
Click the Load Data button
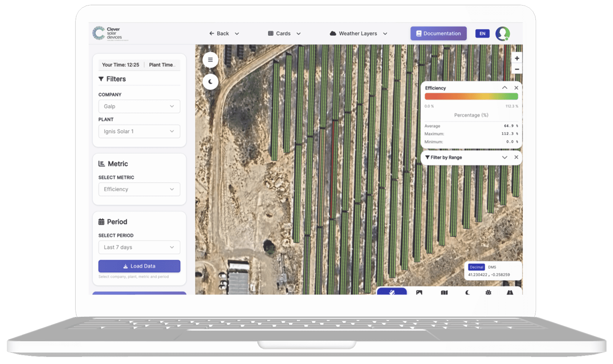tap(139, 266)
